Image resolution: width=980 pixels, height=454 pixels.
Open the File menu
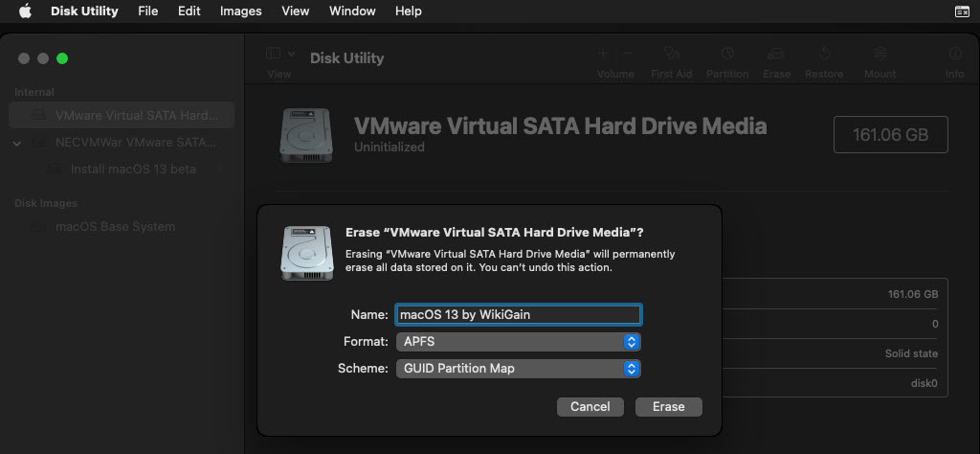[x=148, y=11]
